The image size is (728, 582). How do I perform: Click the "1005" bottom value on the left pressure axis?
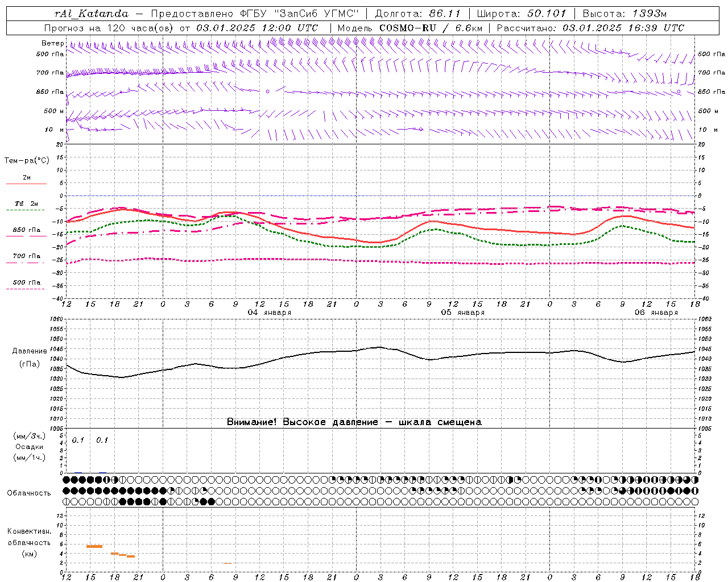pyautogui.click(x=57, y=429)
